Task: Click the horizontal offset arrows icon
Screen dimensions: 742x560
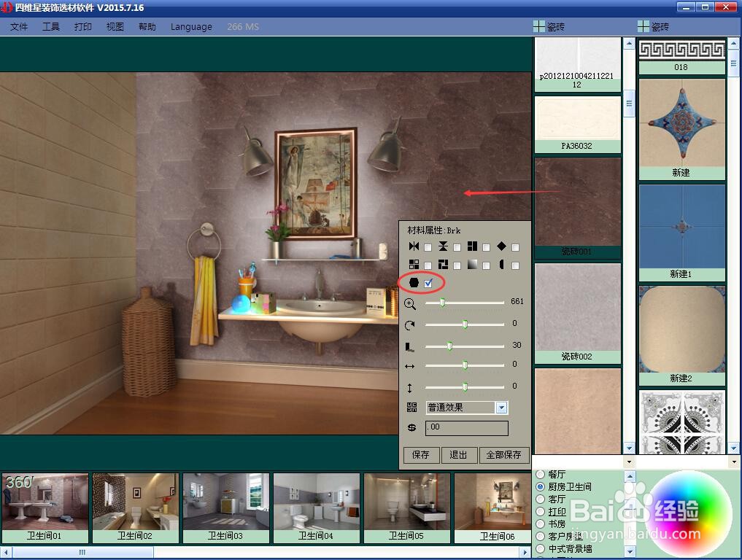Action: [410, 366]
